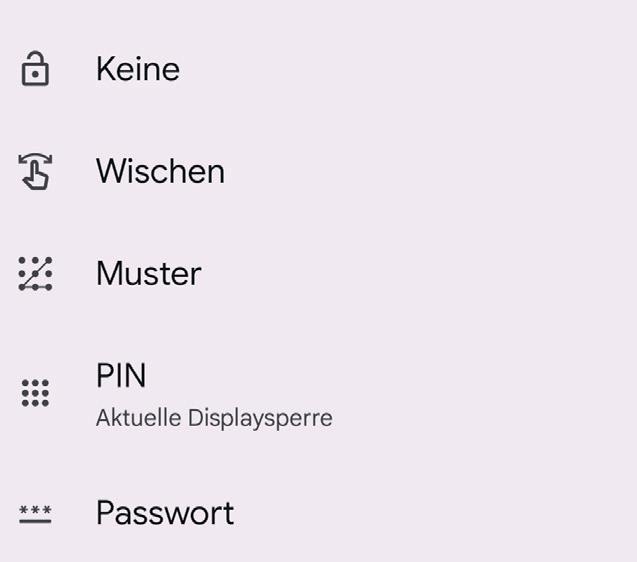Pick the icon beside Wischen
637x562 pixels.
tap(35, 171)
